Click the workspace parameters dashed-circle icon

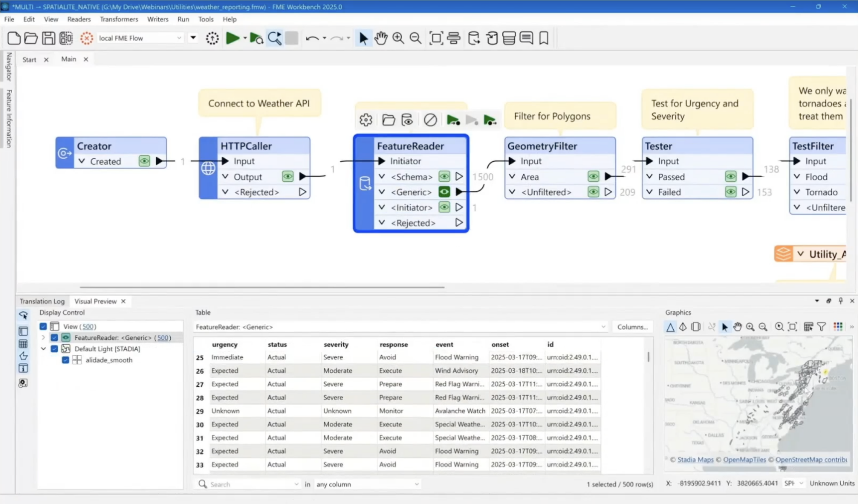pyautogui.click(x=212, y=38)
